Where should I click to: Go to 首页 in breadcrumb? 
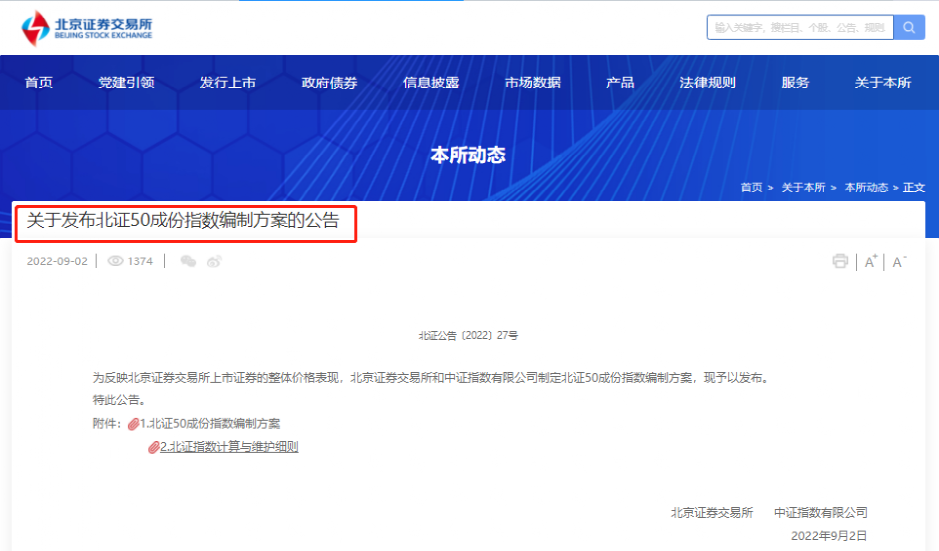[x=752, y=187]
